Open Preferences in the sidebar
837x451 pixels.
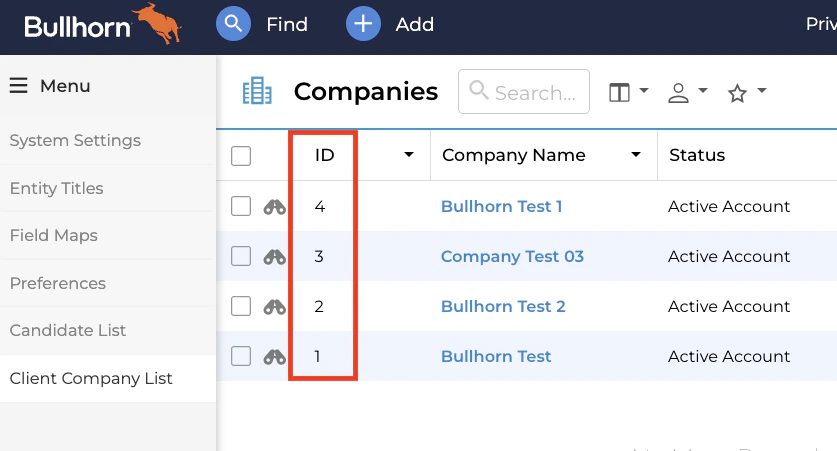coord(58,283)
